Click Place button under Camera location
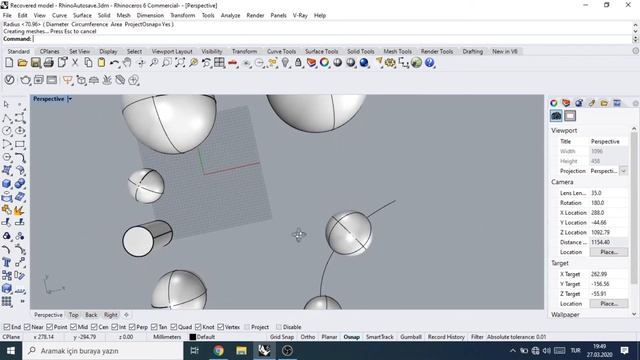Image resolution: width=640 pixels, height=360 pixels. pyautogui.click(x=609, y=252)
